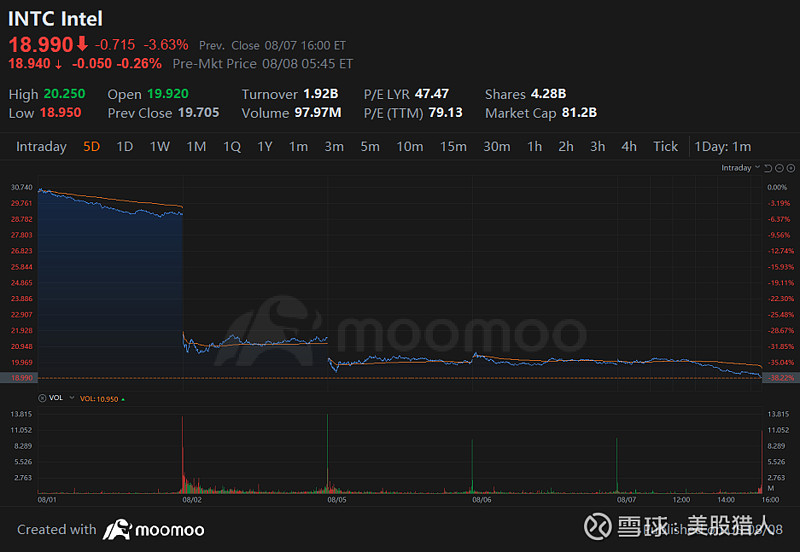The height and width of the screenshot is (552, 800).
Task: Click the 1Day: 1m setting
Action: pos(722,147)
